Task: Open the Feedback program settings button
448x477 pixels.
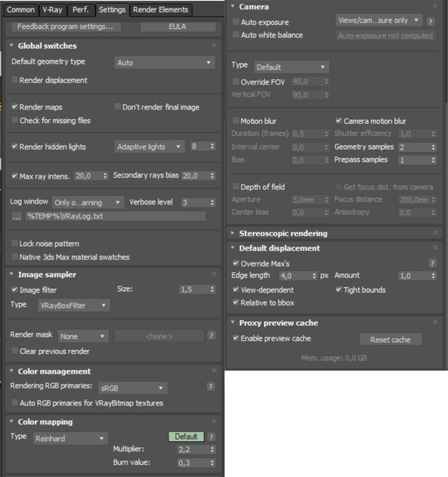Action: 65,27
